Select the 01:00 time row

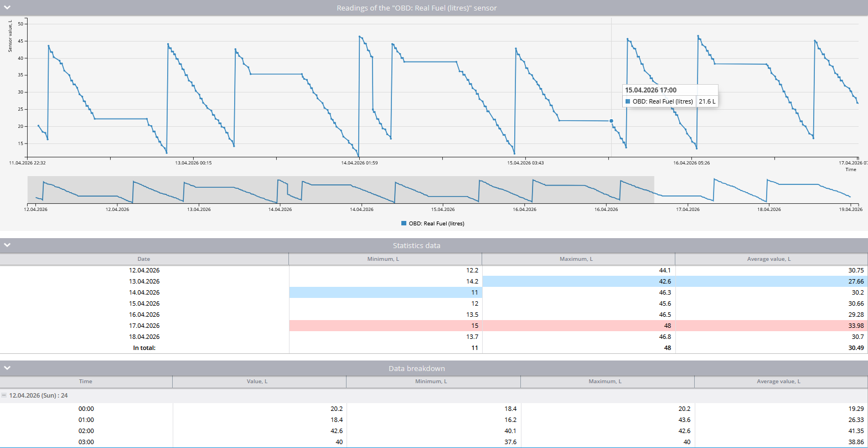[434, 420]
